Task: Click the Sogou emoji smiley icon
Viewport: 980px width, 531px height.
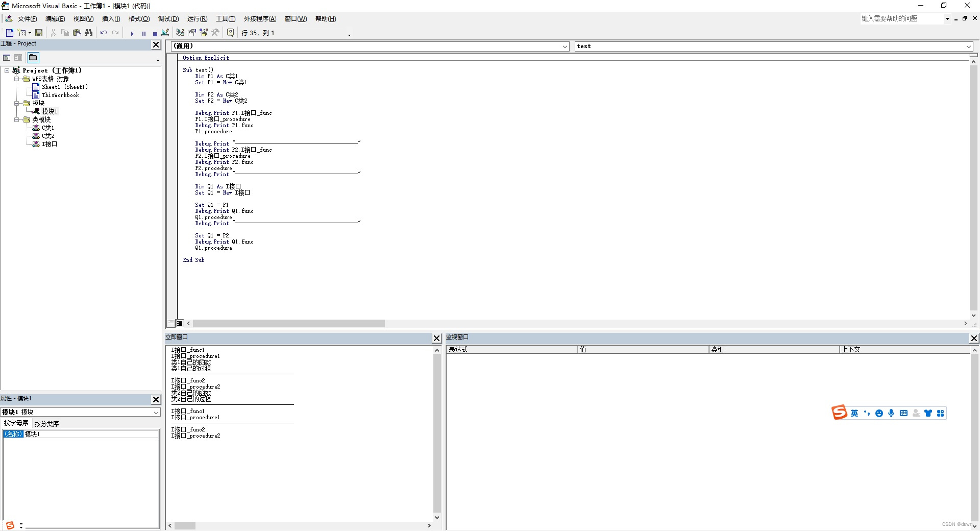Action: [879, 413]
